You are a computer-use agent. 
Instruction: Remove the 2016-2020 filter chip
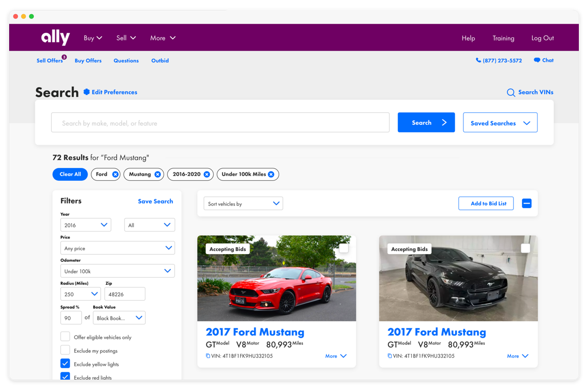tap(207, 174)
